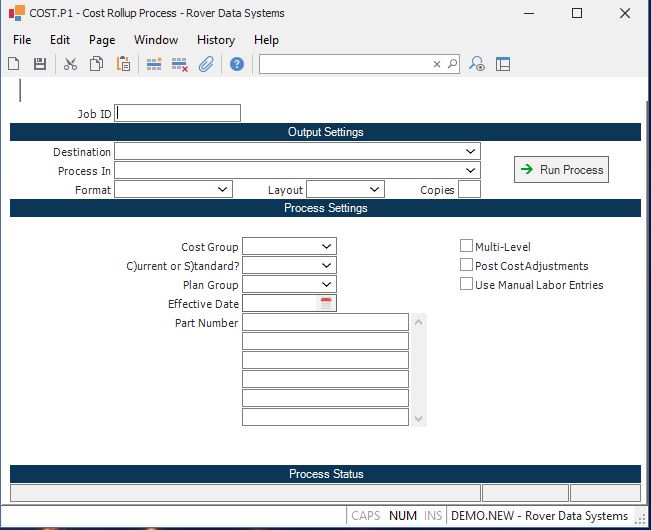Click the Insert row toolbar icon
This screenshot has width=651, height=530.
point(154,64)
